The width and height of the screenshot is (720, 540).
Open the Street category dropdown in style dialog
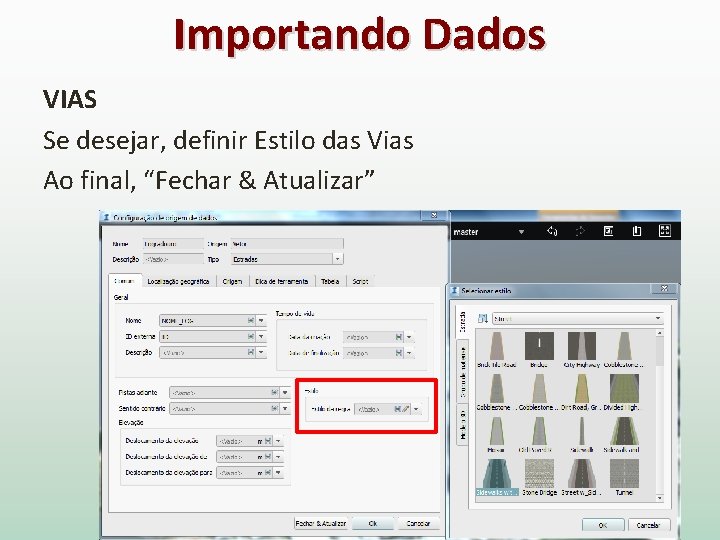click(658, 318)
